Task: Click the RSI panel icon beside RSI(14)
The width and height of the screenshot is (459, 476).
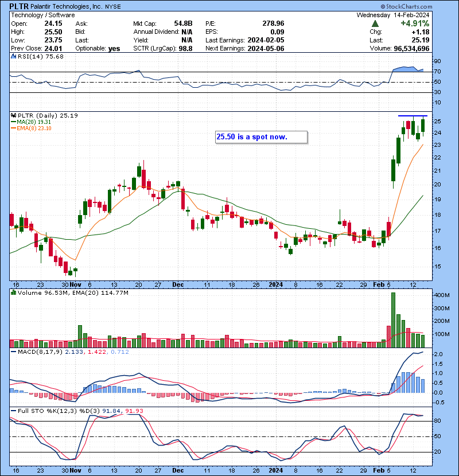Action: click(13, 56)
